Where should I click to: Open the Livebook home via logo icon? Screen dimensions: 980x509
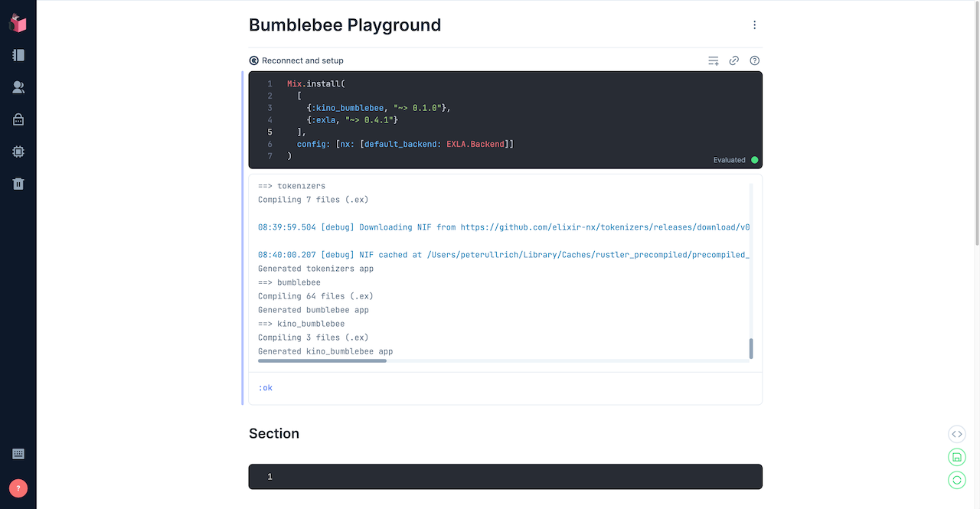point(18,22)
